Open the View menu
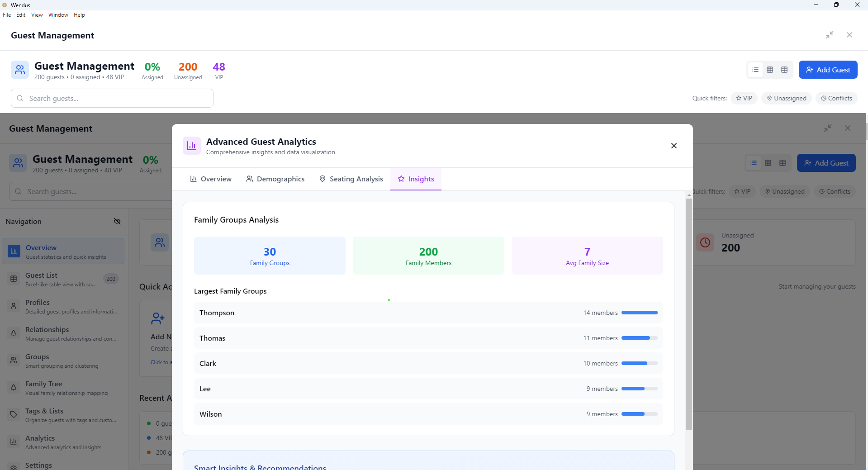The height and width of the screenshot is (470, 868). [36, 14]
